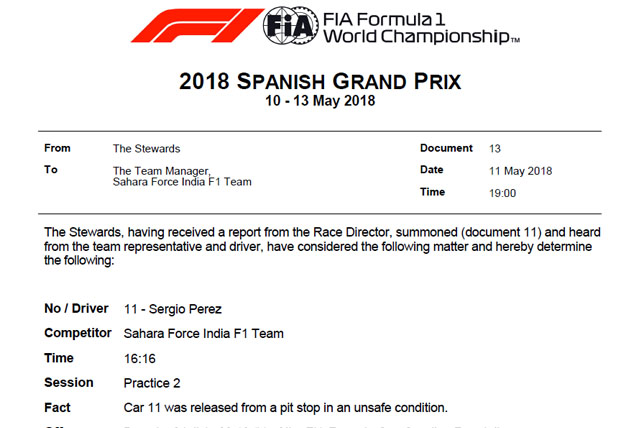The width and height of the screenshot is (644, 428).
Task: Click the Document number 13
Action: pyautogui.click(x=496, y=148)
